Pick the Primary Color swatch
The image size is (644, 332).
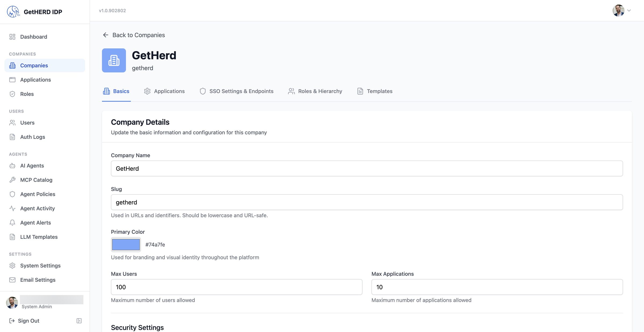126,244
